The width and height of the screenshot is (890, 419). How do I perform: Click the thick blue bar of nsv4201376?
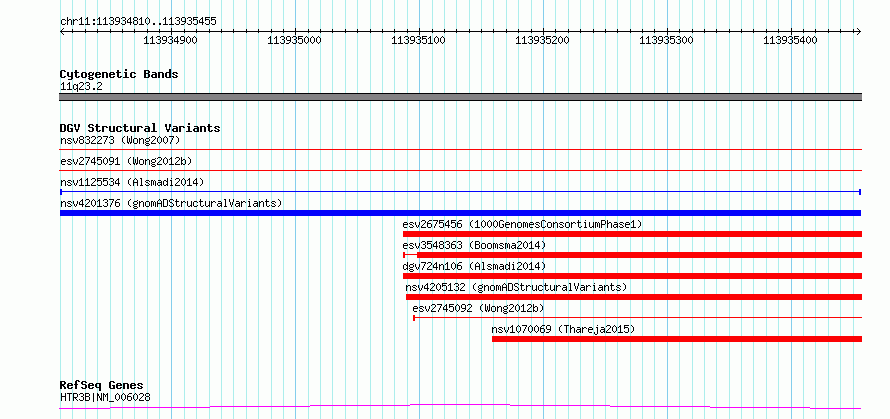(461, 213)
